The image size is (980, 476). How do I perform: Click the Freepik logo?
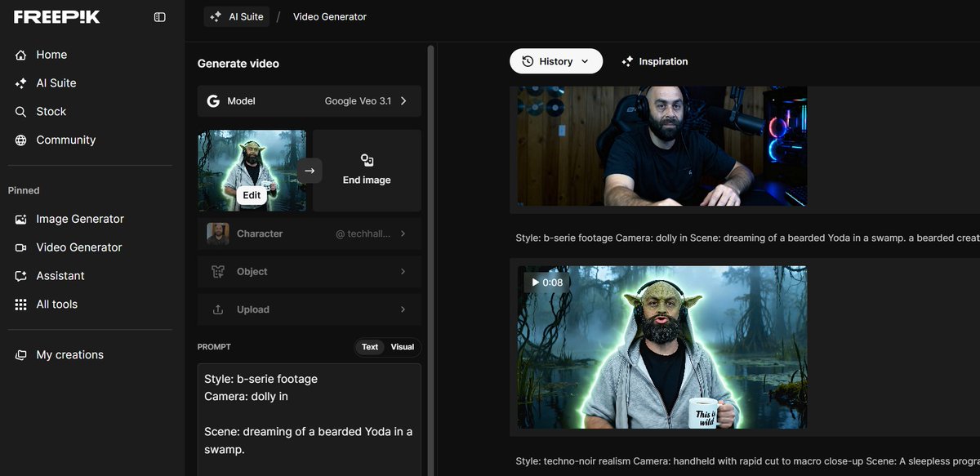click(x=56, y=17)
